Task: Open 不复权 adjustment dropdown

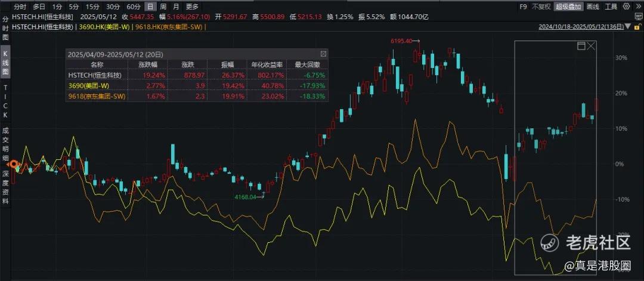Action: tap(541, 7)
